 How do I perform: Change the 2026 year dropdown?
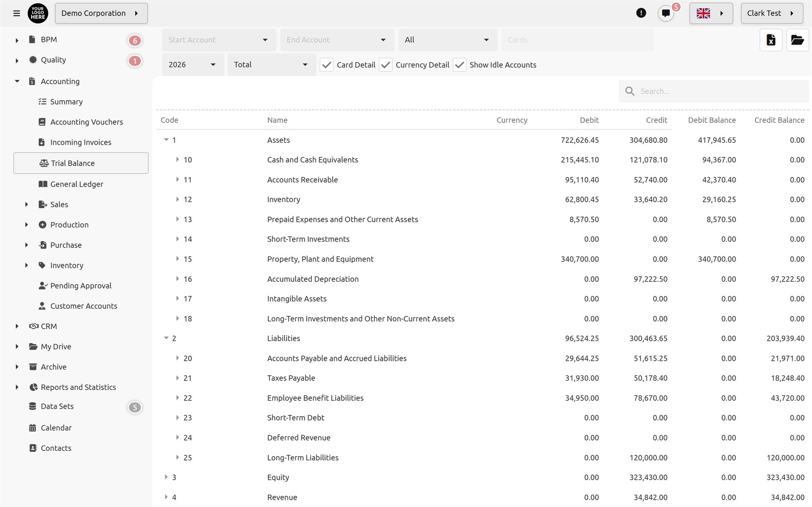(193, 64)
